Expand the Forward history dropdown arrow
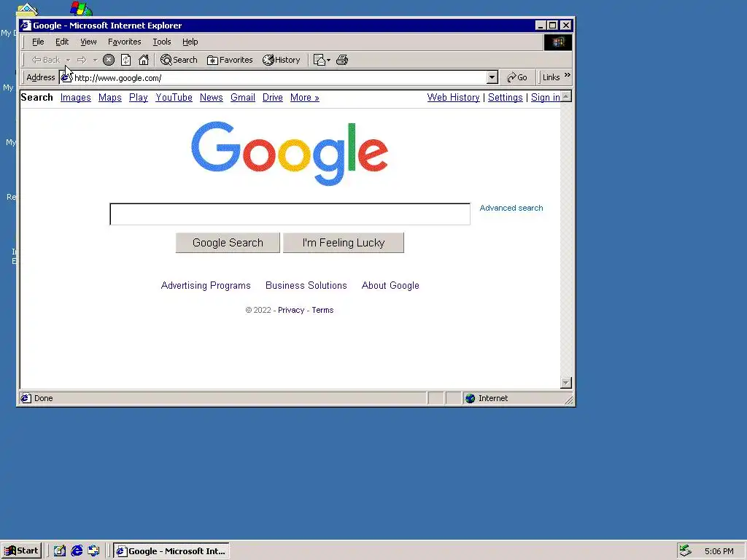The image size is (747, 560). coord(96,60)
